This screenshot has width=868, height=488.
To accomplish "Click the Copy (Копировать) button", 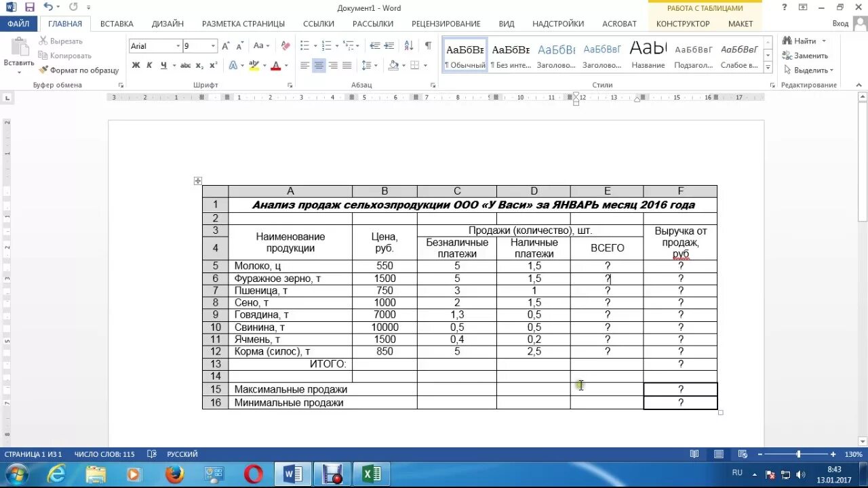I will (65, 56).
